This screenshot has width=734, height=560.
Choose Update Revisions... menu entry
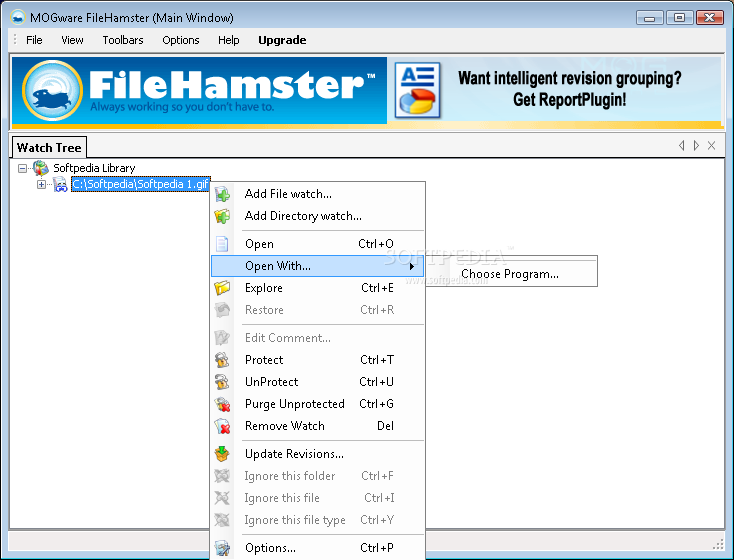click(x=318, y=454)
